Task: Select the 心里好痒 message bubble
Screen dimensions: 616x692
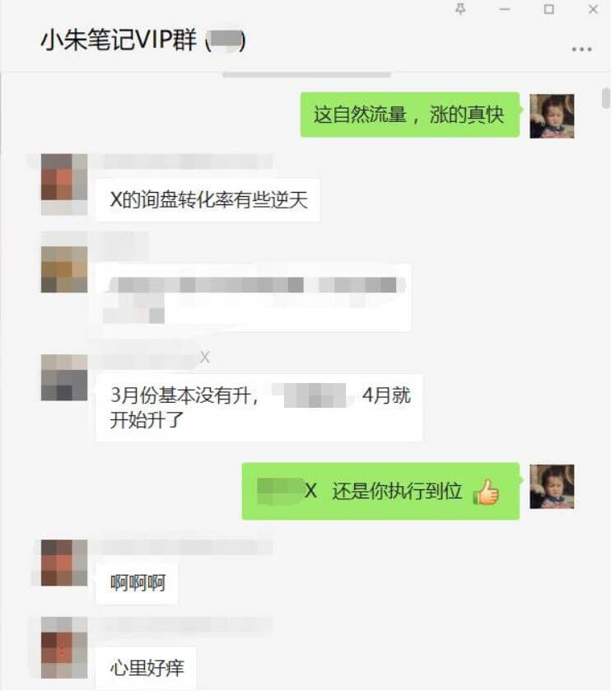Action: point(146,668)
